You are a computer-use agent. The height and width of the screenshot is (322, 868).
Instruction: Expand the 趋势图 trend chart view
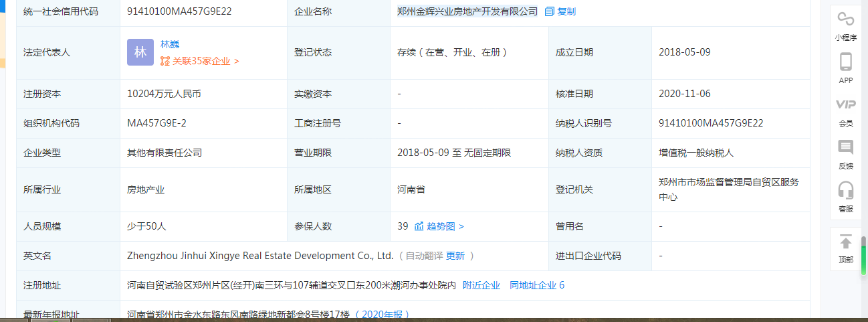[445, 226]
